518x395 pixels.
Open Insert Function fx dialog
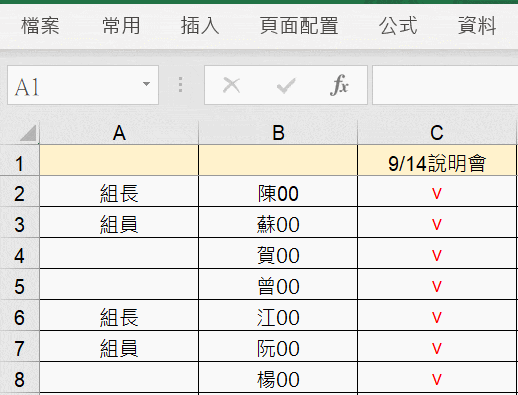(339, 85)
